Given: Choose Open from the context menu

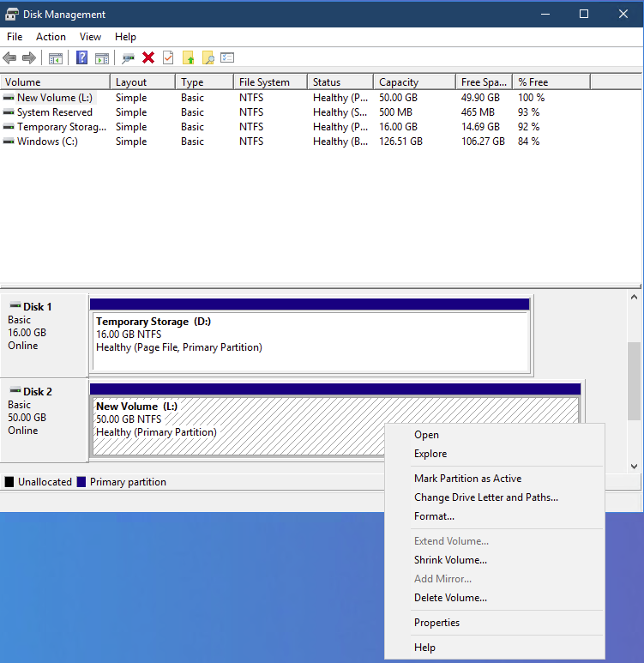Looking at the screenshot, I should 494,435.
